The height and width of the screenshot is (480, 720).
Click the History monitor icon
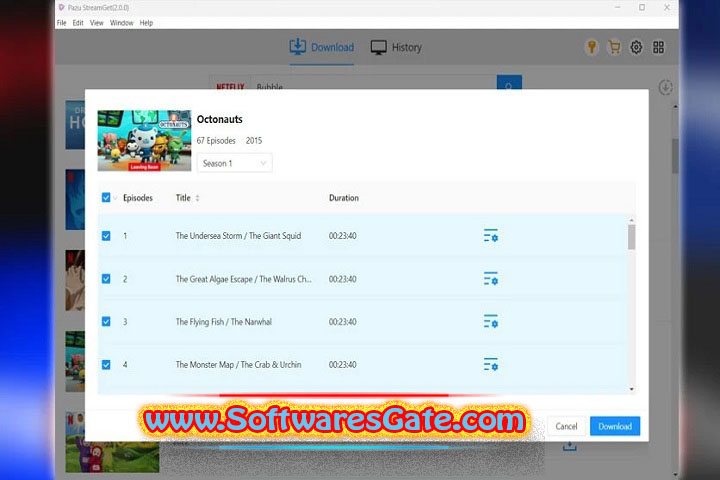coord(378,47)
